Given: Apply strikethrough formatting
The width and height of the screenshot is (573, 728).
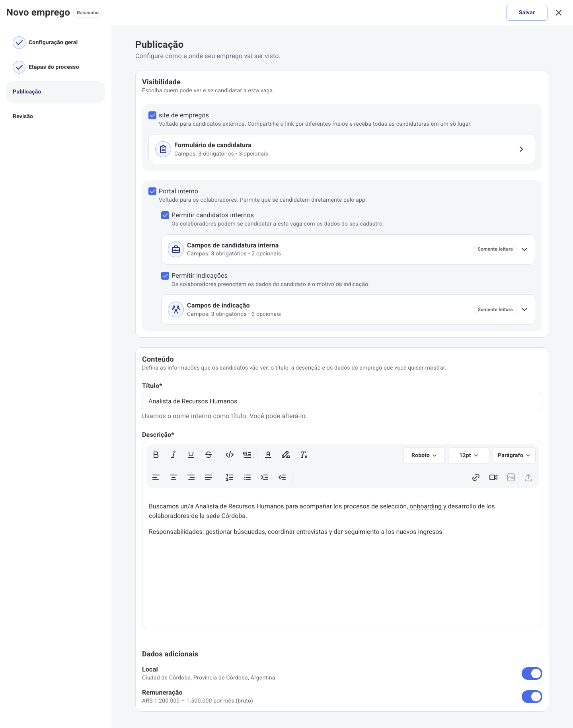Looking at the screenshot, I should pyautogui.click(x=209, y=455).
